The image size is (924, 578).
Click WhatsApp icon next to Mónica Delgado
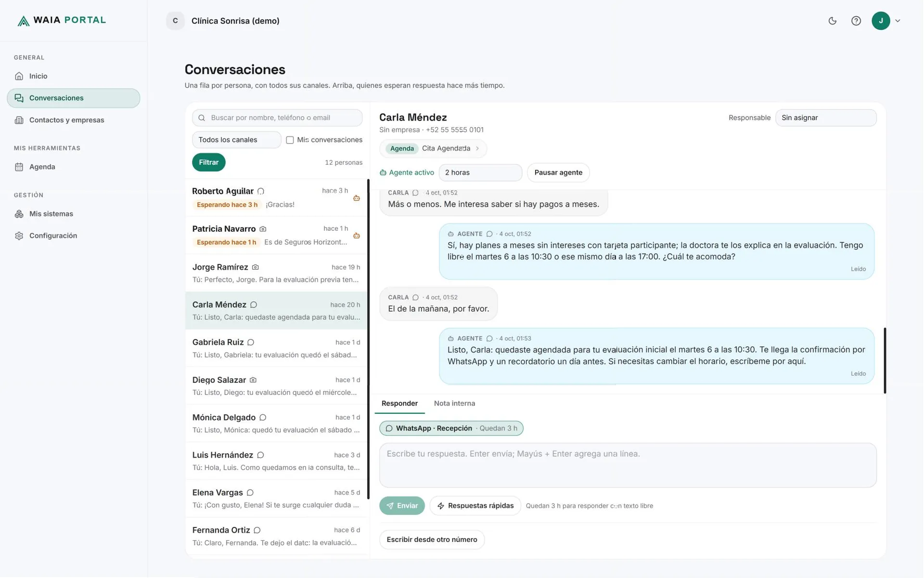263,418
